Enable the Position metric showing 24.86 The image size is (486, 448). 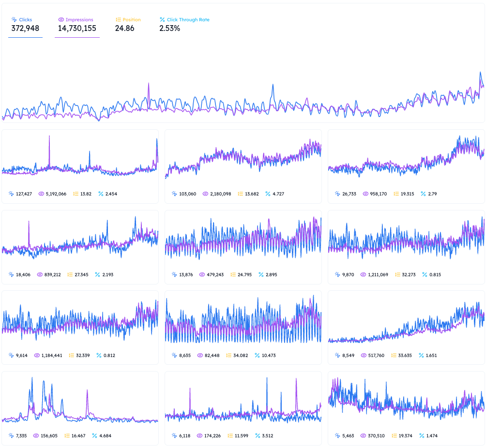[128, 25]
